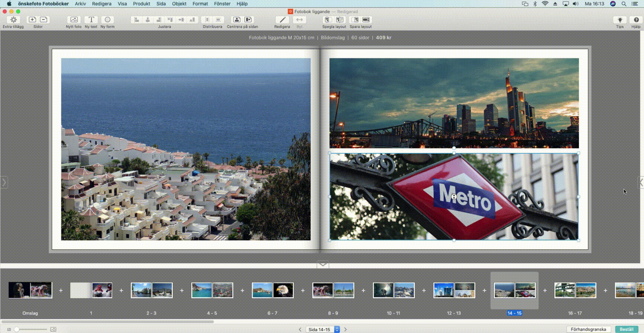The image size is (644, 333).
Task: Go to next spread with right arrow
Action: 345,329
